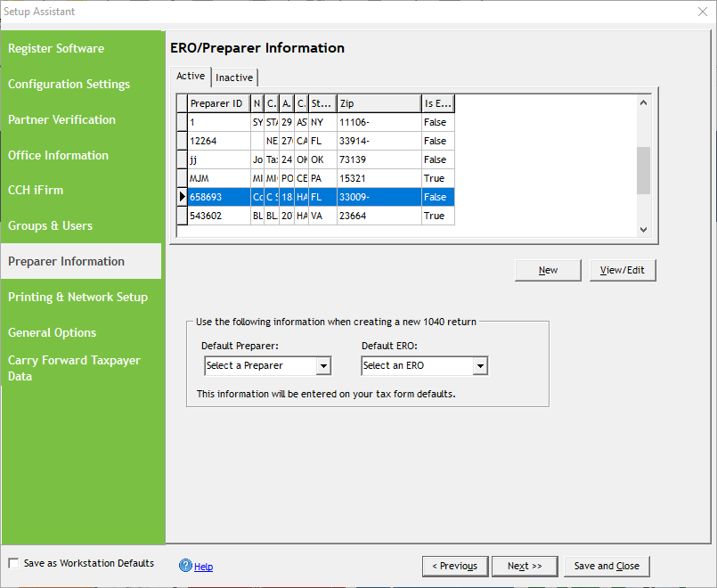Viewport: 717px width, 588px height.
Task: Select preparer row with ID 543602
Action: pos(218,216)
